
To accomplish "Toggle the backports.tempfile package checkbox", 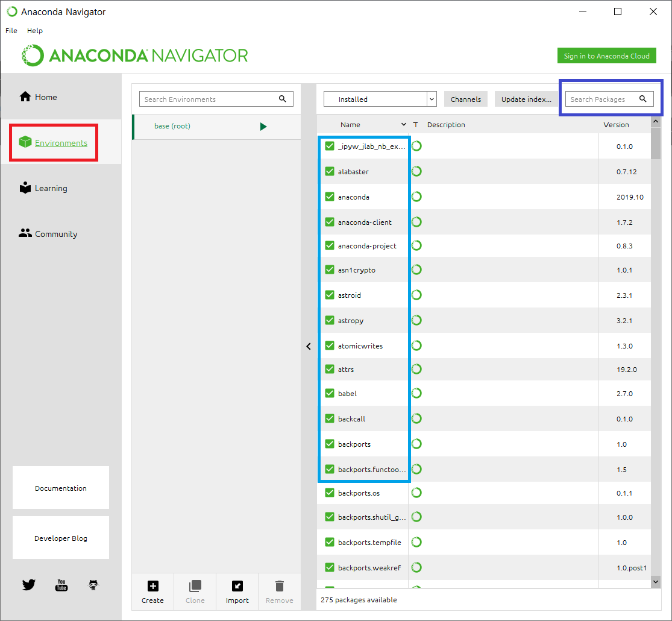I will 330,542.
